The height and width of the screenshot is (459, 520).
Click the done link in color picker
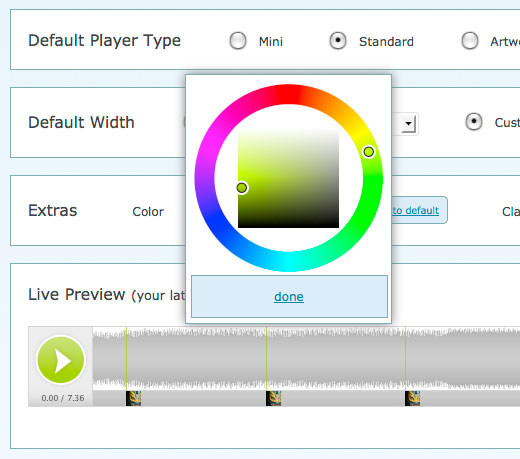[289, 297]
